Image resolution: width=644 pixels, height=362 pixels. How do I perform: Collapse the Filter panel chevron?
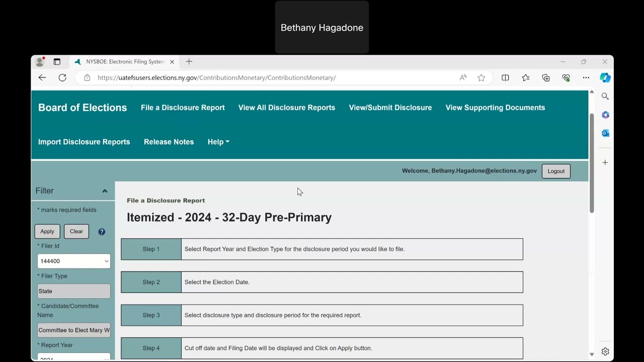coord(105,191)
